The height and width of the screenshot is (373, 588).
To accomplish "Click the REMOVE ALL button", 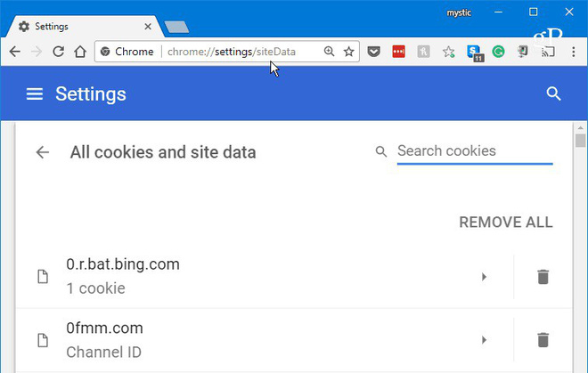I will pyautogui.click(x=505, y=223).
